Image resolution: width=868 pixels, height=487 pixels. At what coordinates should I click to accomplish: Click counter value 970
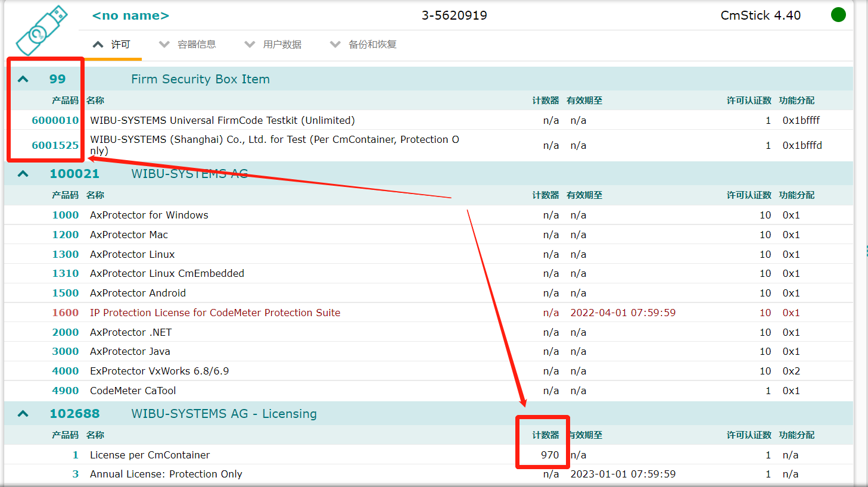[x=550, y=455]
